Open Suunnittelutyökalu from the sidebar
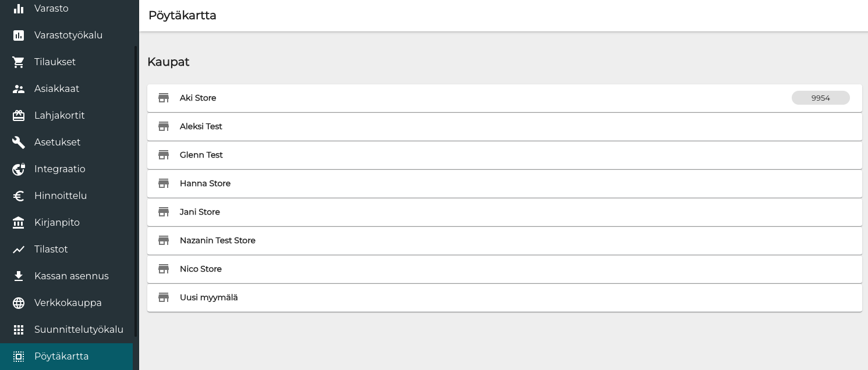The height and width of the screenshot is (370, 868). coord(79,330)
